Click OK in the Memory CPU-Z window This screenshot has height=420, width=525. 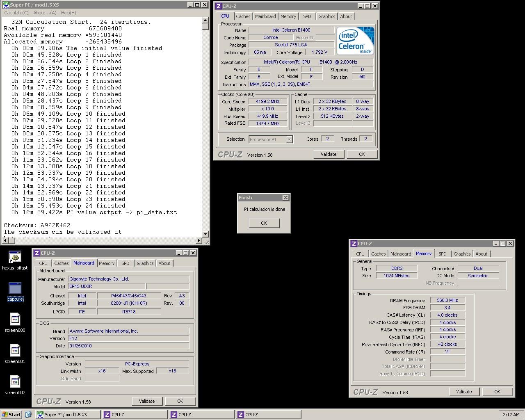(x=497, y=392)
